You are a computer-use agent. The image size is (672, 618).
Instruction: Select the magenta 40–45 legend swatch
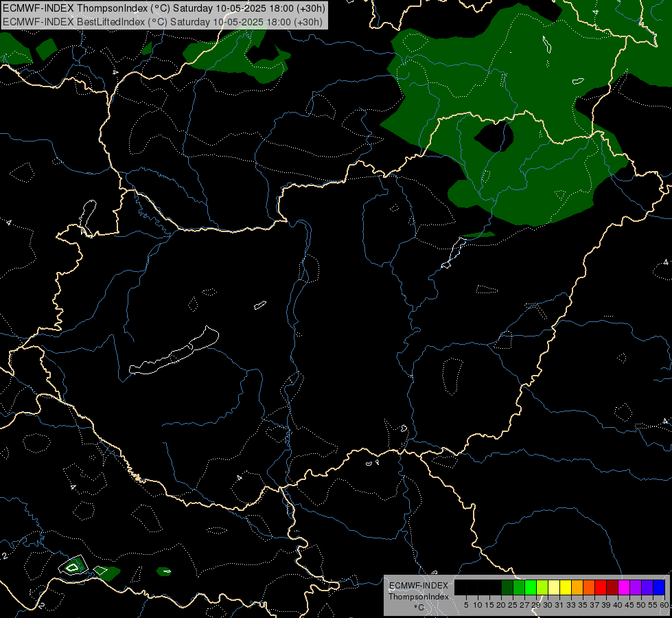(624, 587)
